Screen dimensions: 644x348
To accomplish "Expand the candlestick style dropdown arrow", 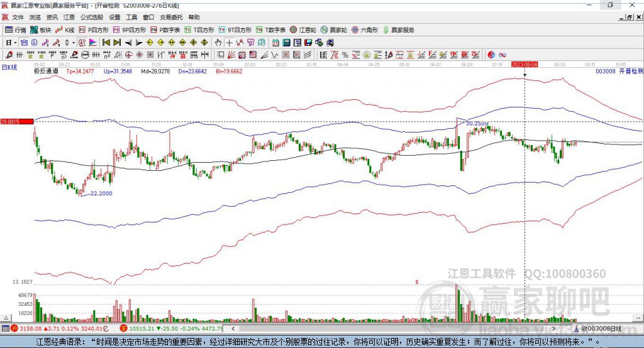I will tap(74, 43).
